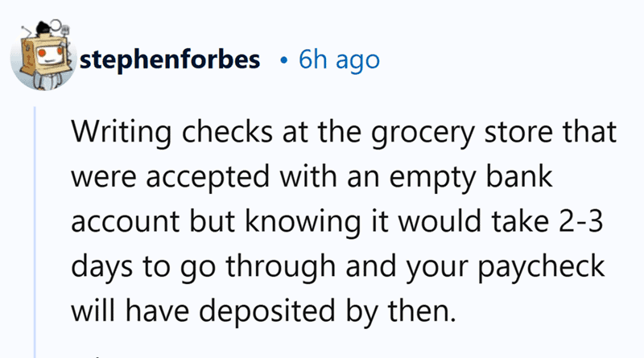This screenshot has width=644, height=358.
Task: Click the word grocery in the first line
Action: (423, 134)
